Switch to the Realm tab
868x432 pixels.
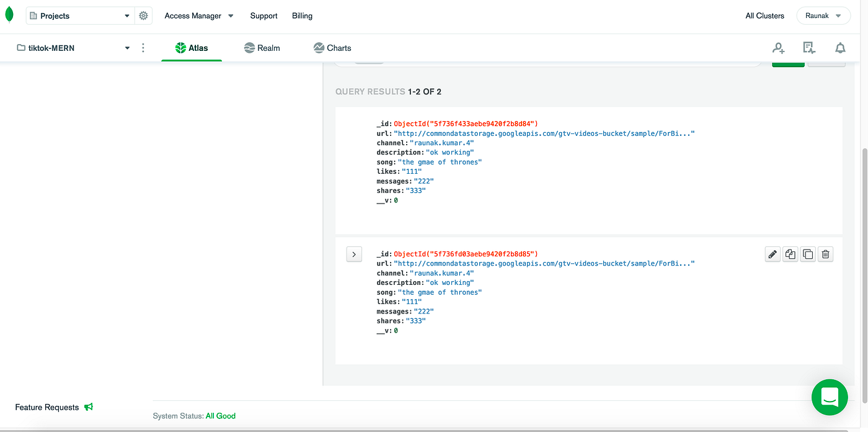point(262,48)
